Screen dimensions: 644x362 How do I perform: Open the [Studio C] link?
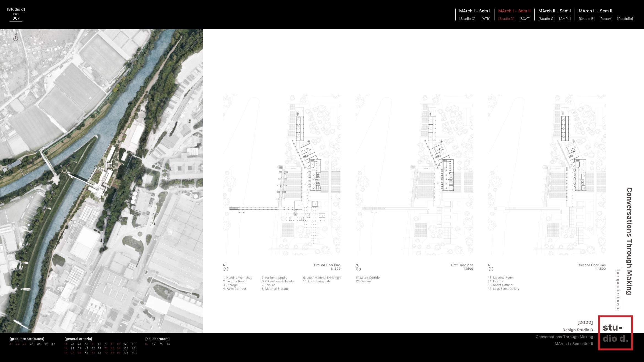[467, 19]
